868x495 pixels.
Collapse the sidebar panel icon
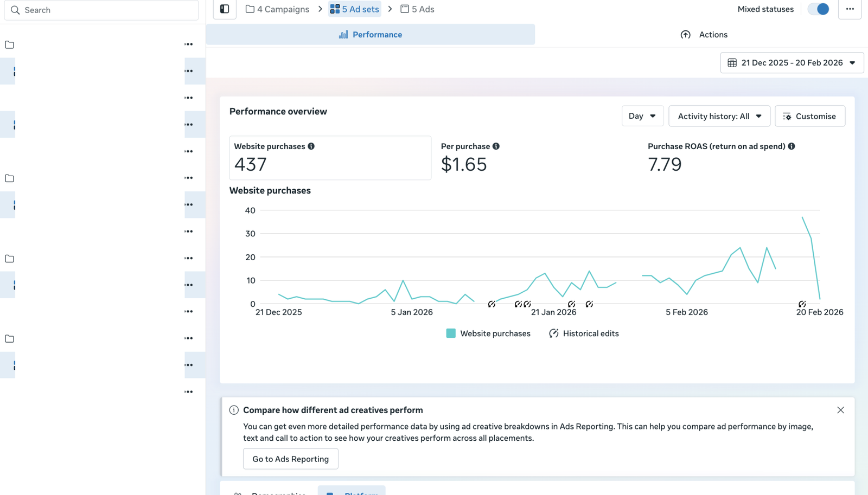click(225, 9)
